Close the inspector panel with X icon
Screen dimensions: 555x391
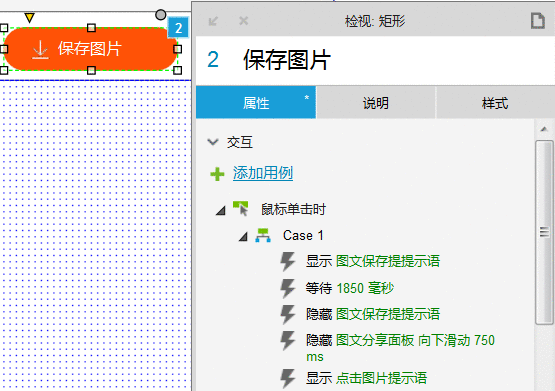coord(244,21)
